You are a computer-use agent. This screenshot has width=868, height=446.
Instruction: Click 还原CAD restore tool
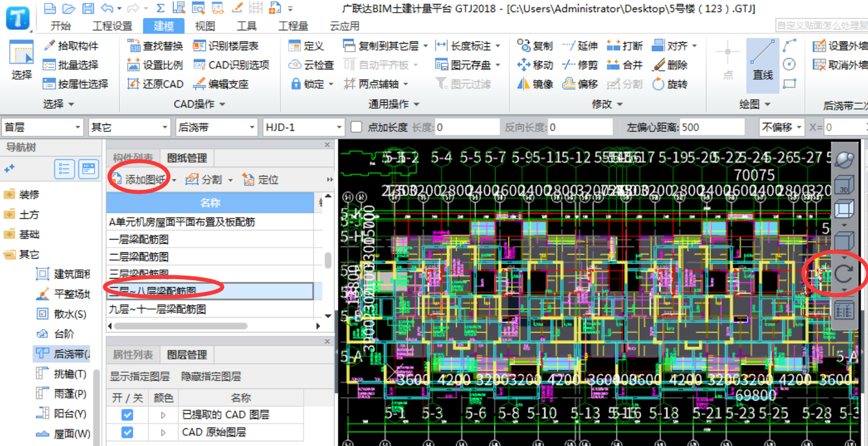155,84
